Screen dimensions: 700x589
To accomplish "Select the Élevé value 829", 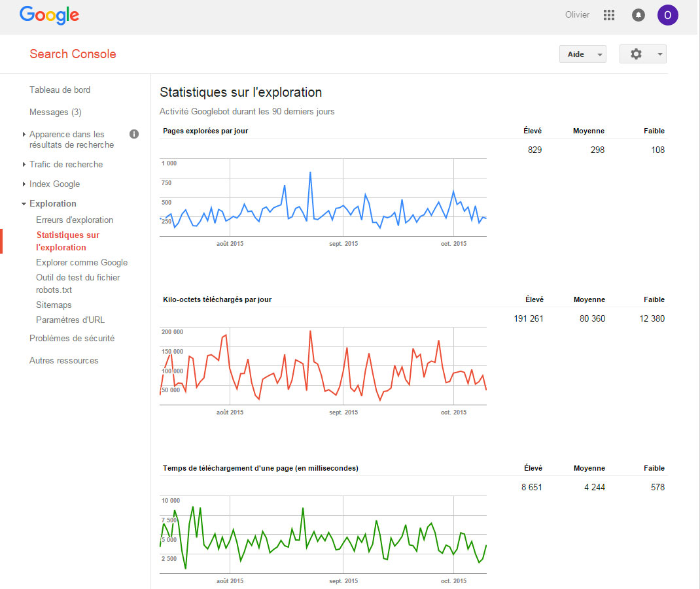I will click(534, 150).
